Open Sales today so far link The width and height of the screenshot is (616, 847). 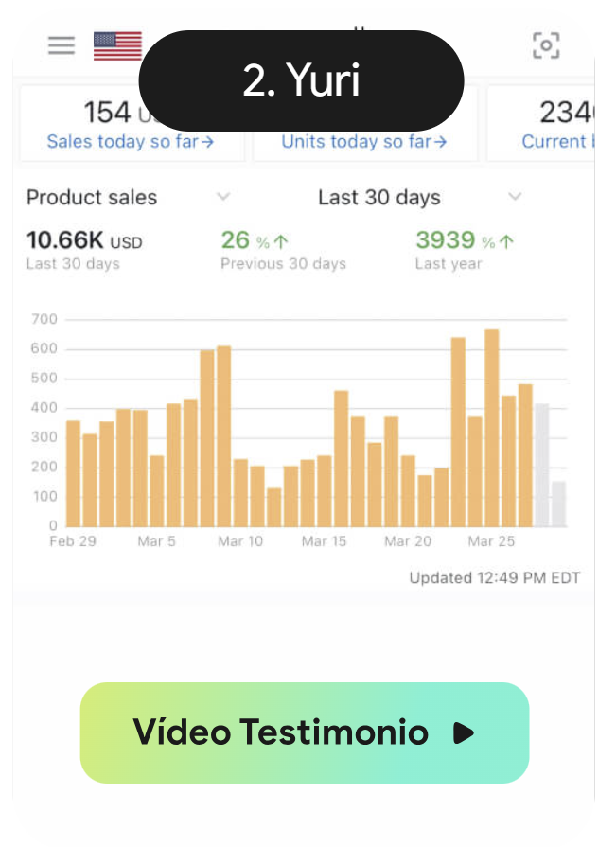coord(131,142)
